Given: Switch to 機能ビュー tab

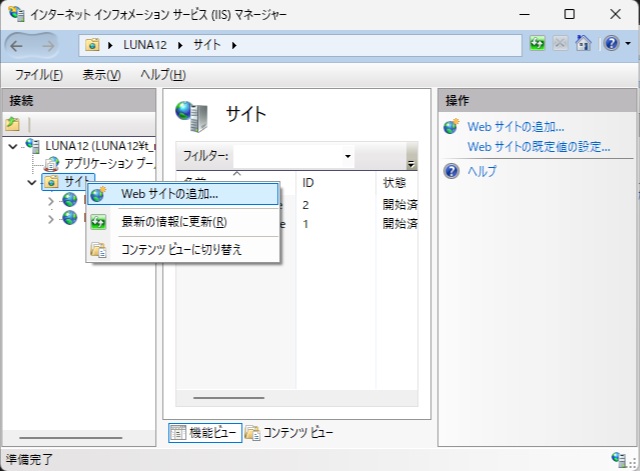Looking at the screenshot, I should (205, 433).
